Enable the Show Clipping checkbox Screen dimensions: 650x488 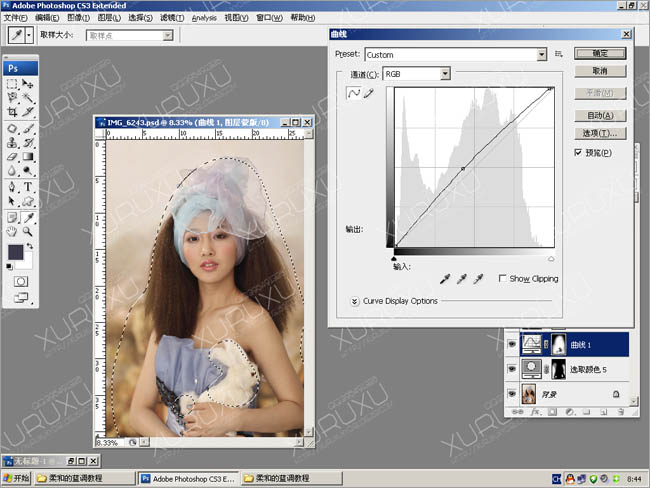pyautogui.click(x=502, y=279)
